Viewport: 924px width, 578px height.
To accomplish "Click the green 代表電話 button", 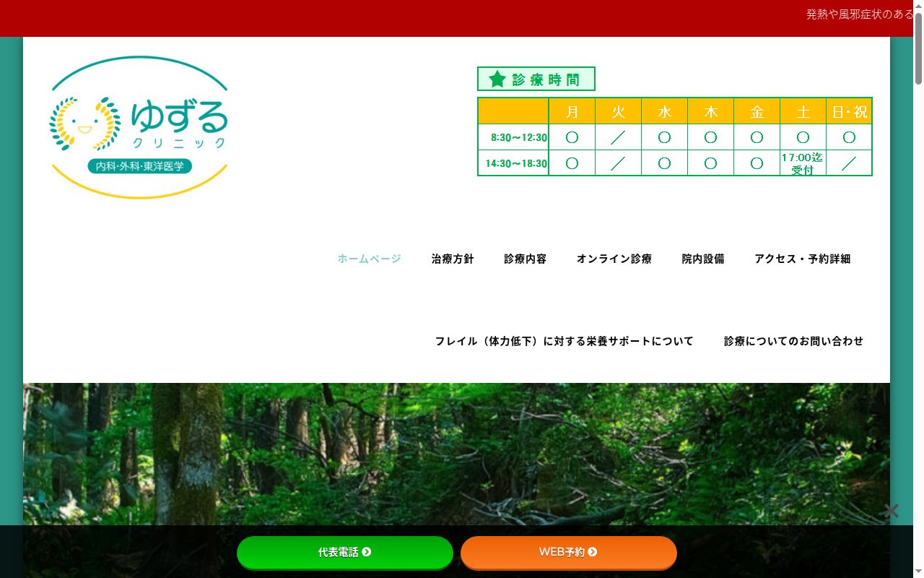I will click(x=345, y=552).
